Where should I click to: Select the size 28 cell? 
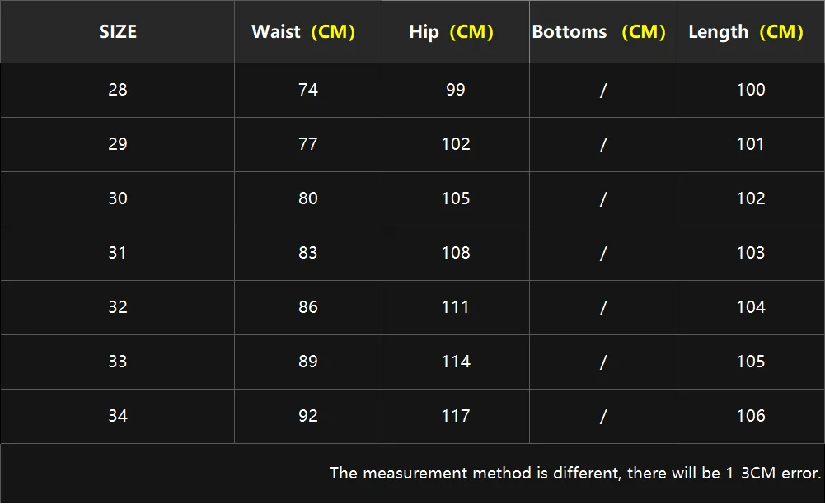[118, 90]
